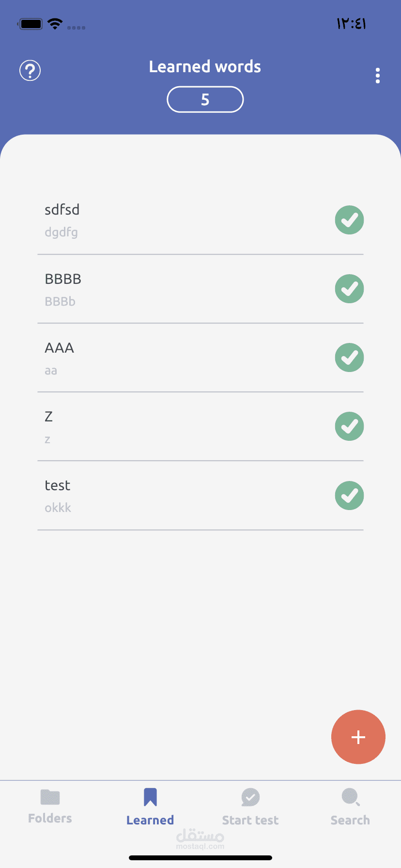Tap the word entry named test
Image resolution: width=401 pixels, height=868 pixels.
[58, 485]
